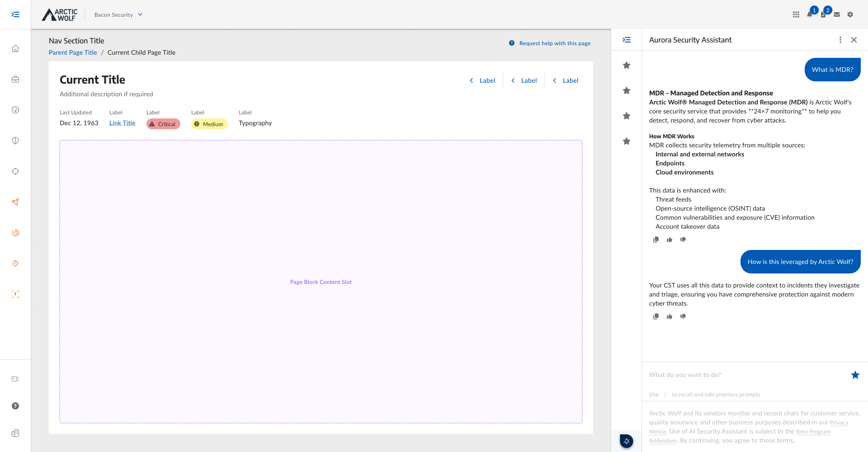Click 'Additional description if required' text
The width and height of the screenshot is (868, 452).
pos(106,94)
